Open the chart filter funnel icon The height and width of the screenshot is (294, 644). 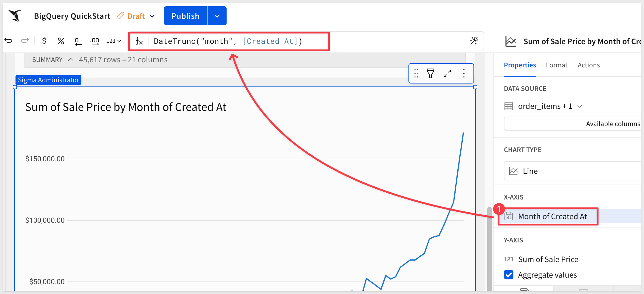pyautogui.click(x=430, y=73)
